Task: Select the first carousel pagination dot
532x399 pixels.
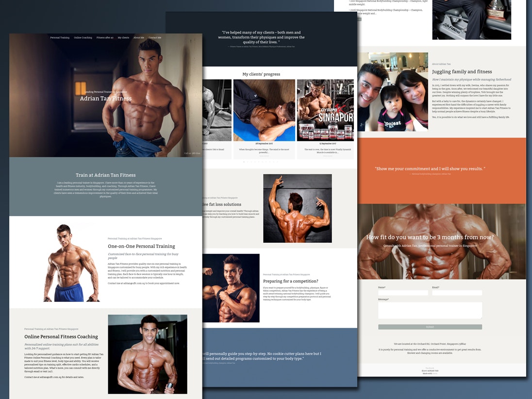Action: [244, 162]
